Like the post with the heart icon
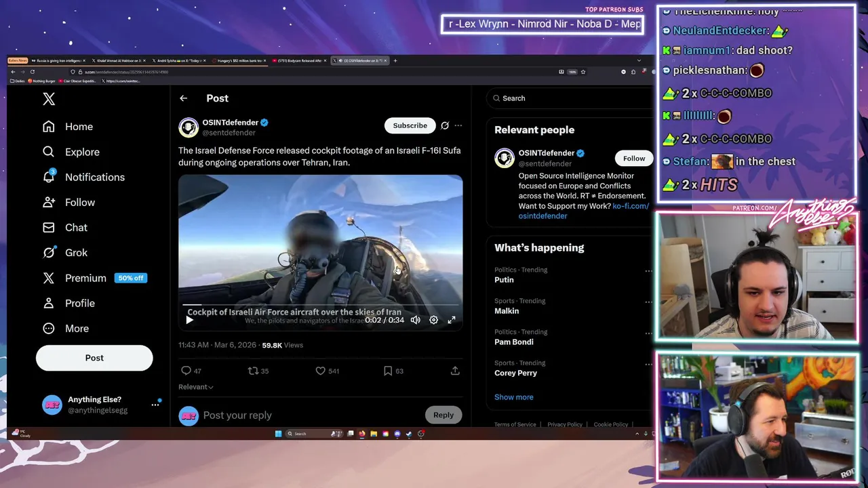 pos(320,371)
